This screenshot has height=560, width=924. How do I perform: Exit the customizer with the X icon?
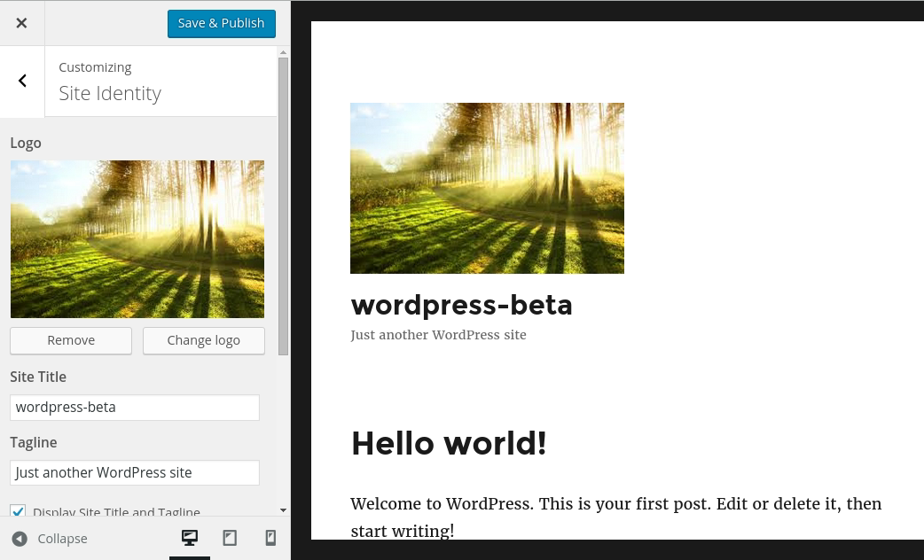coord(21,22)
